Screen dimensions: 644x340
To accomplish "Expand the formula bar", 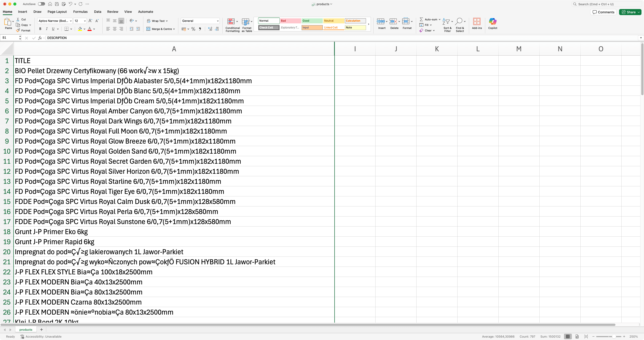I will tap(641, 38).
